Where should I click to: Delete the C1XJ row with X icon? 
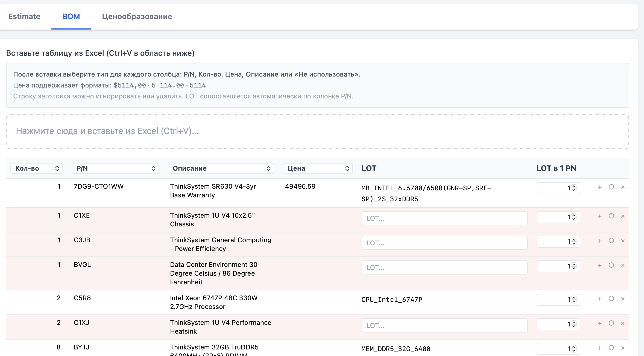point(623,323)
